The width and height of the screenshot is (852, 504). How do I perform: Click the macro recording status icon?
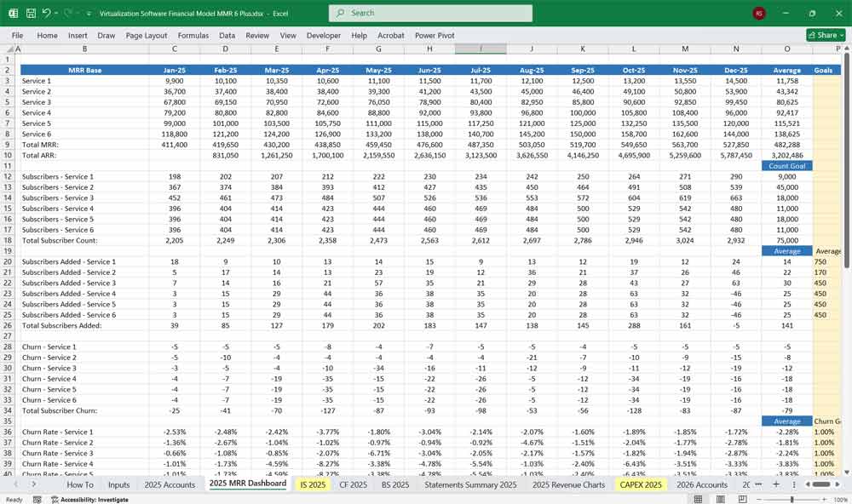tap(37, 499)
